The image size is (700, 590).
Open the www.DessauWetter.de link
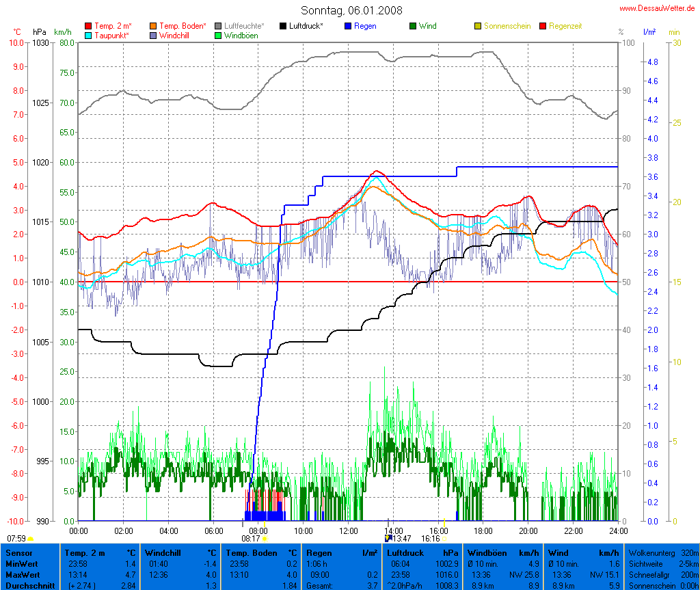click(657, 8)
